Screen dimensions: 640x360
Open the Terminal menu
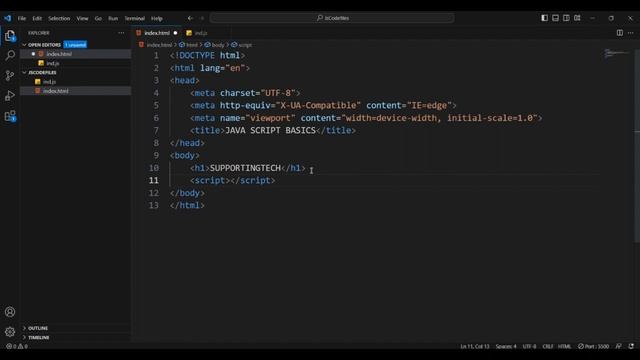coord(135,18)
